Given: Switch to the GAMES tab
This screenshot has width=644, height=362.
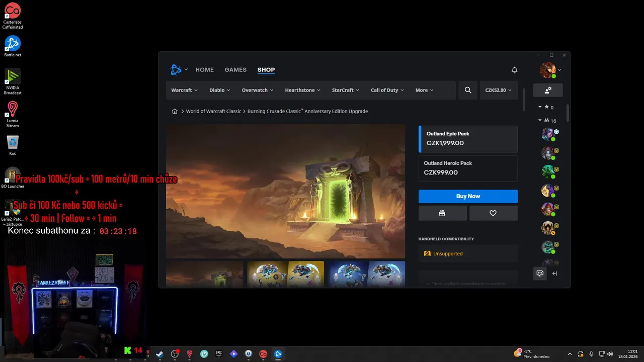Looking at the screenshot, I should (235, 70).
